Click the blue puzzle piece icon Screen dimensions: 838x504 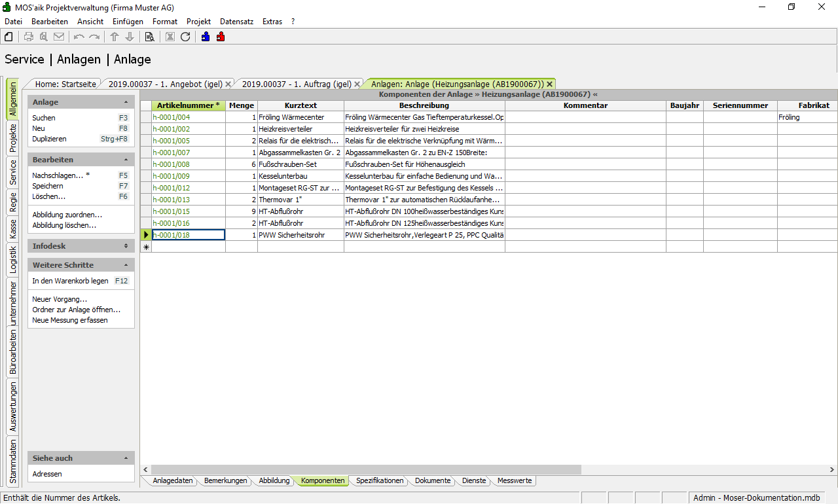pos(206,37)
